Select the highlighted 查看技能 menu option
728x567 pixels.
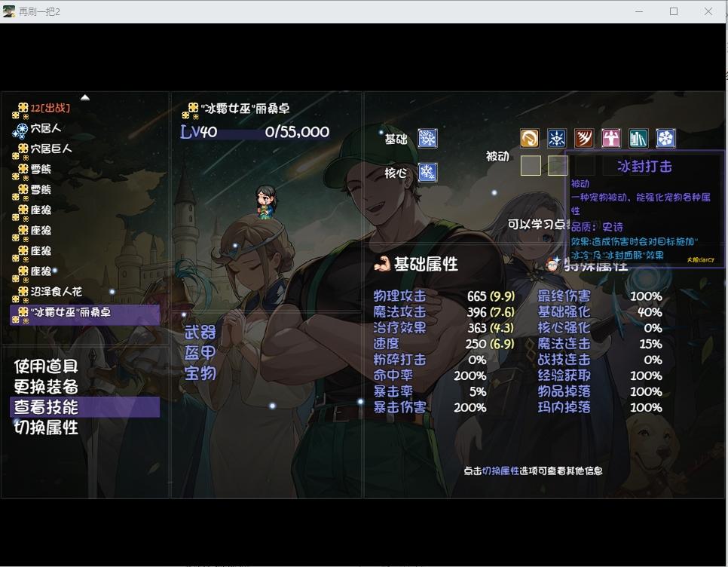tap(85, 407)
